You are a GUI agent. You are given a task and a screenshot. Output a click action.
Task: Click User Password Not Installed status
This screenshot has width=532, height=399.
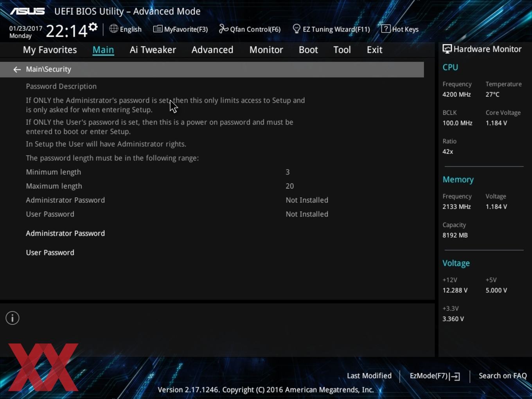click(307, 214)
